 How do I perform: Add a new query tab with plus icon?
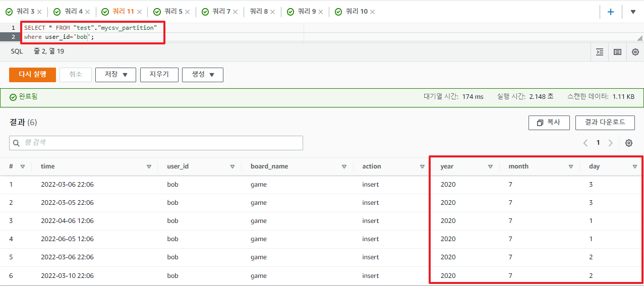point(611,12)
